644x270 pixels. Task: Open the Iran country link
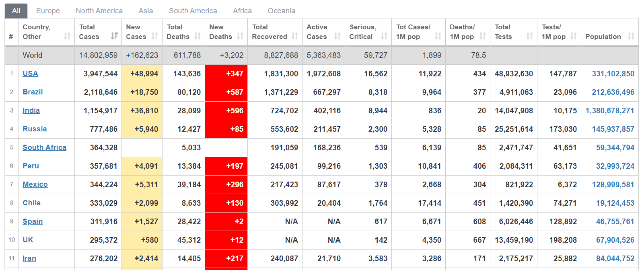pyautogui.click(x=29, y=258)
